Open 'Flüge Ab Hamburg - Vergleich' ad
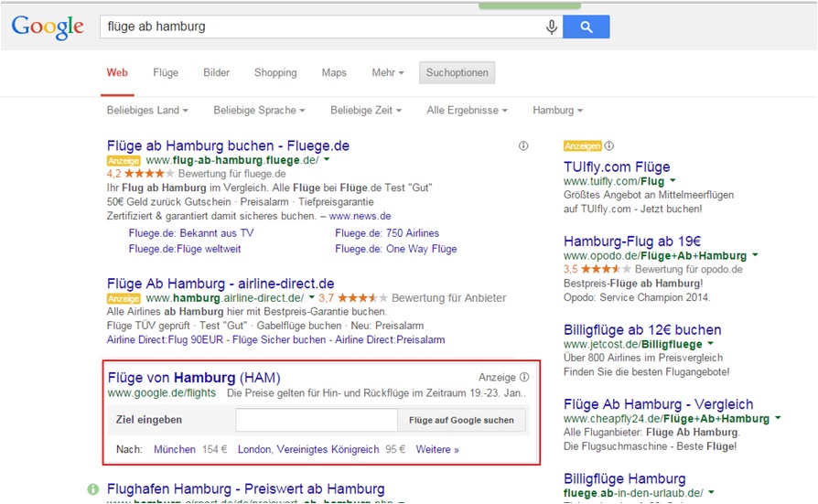 (659, 404)
